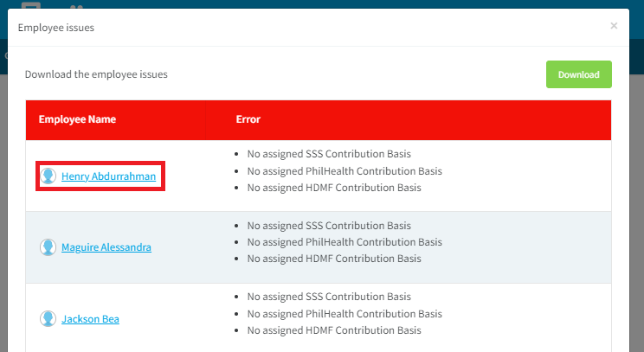Select Maguire Alessandra's PhilHealth Contribution Basis error
644x352 pixels.
tap(345, 242)
